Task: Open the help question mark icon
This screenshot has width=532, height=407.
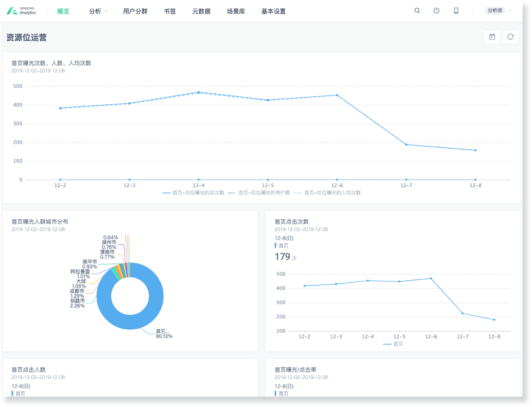Action: click(x=437, y=11)
